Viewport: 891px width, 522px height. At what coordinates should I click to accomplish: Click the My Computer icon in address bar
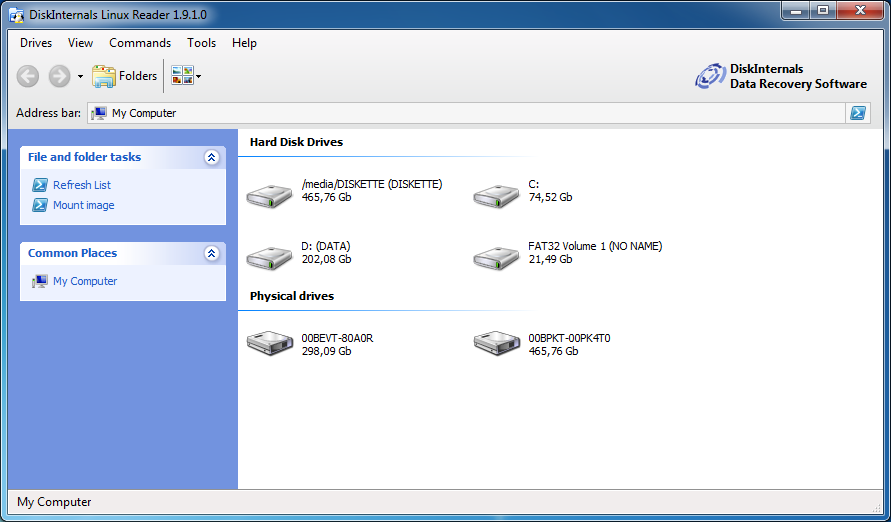[99, 113]
